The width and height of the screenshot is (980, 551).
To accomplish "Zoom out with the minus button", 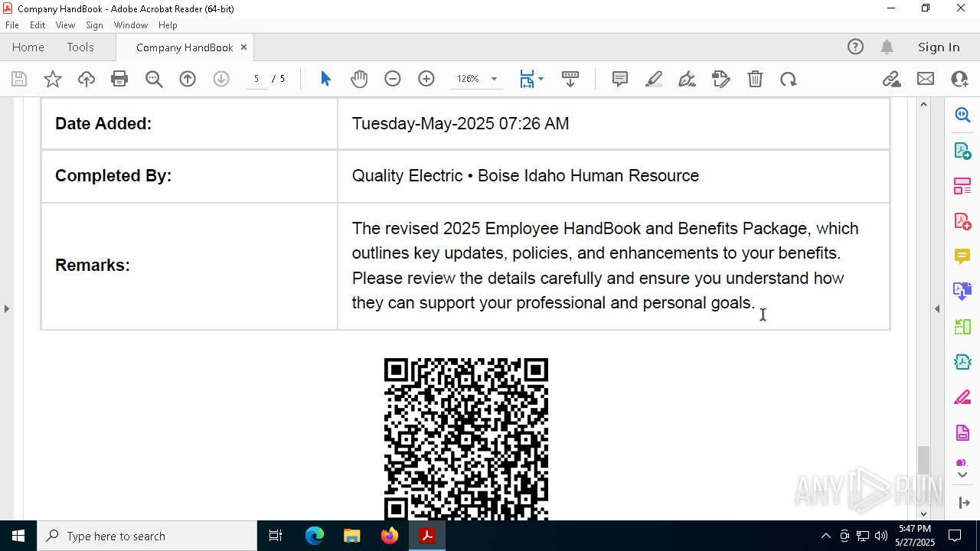I will pyautogui.click(x=393, y=79).
